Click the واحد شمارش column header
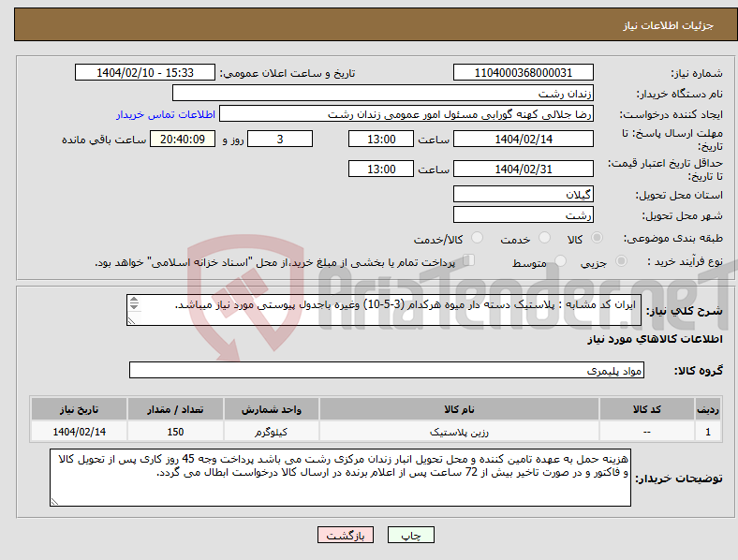Image resolution: width=738 pixels, height=560 pixels. 271,409
